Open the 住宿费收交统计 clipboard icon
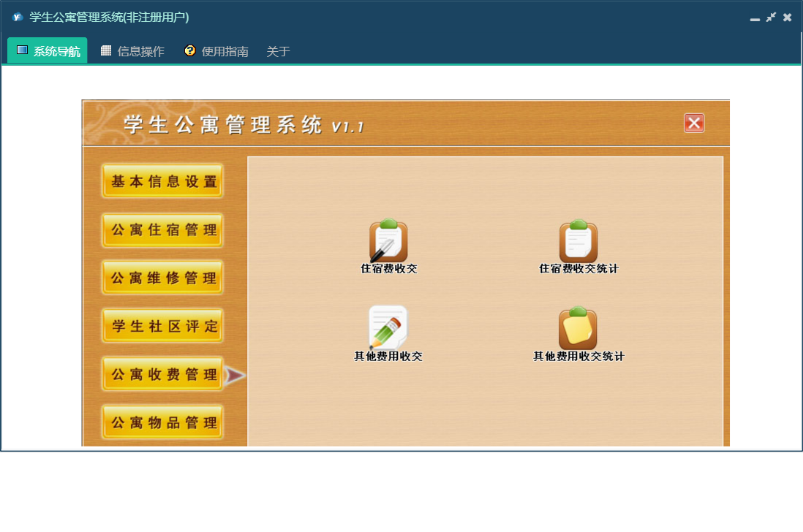Viewport: 803px width, 532px height. click(x=578, y=240)
